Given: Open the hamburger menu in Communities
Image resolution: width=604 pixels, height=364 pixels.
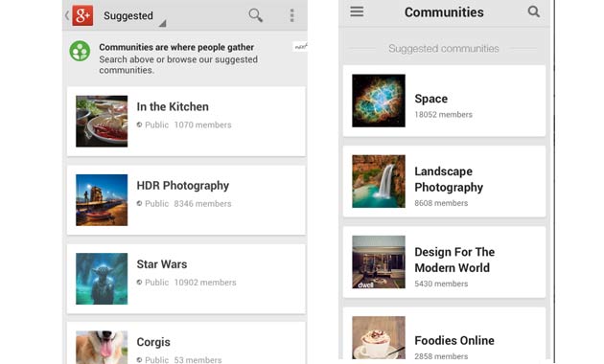Looking at the screenshot, I should 357,11.
